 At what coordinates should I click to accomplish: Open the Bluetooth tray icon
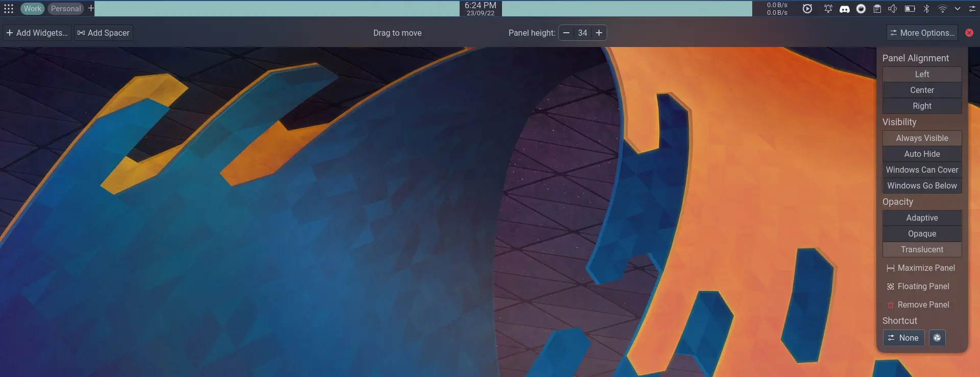(926, 9)
